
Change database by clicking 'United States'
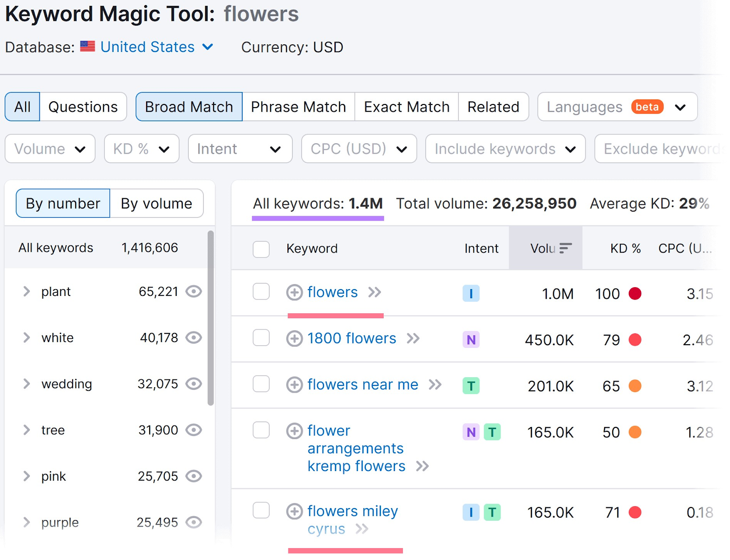click(146, 46)
